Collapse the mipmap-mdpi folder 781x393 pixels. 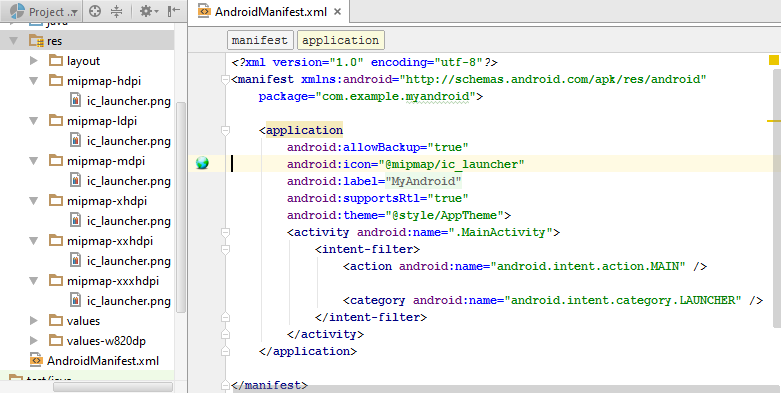pos(34,161)
